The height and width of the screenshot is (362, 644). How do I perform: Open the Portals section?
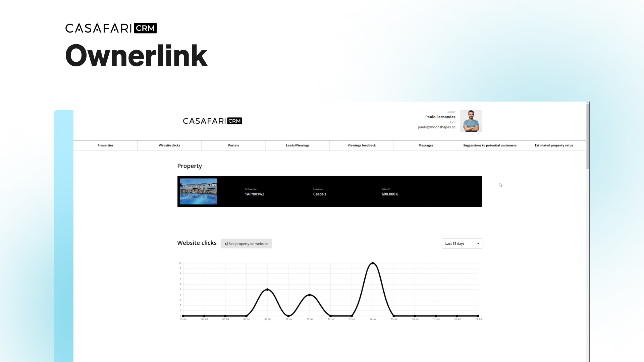[233, 145]
